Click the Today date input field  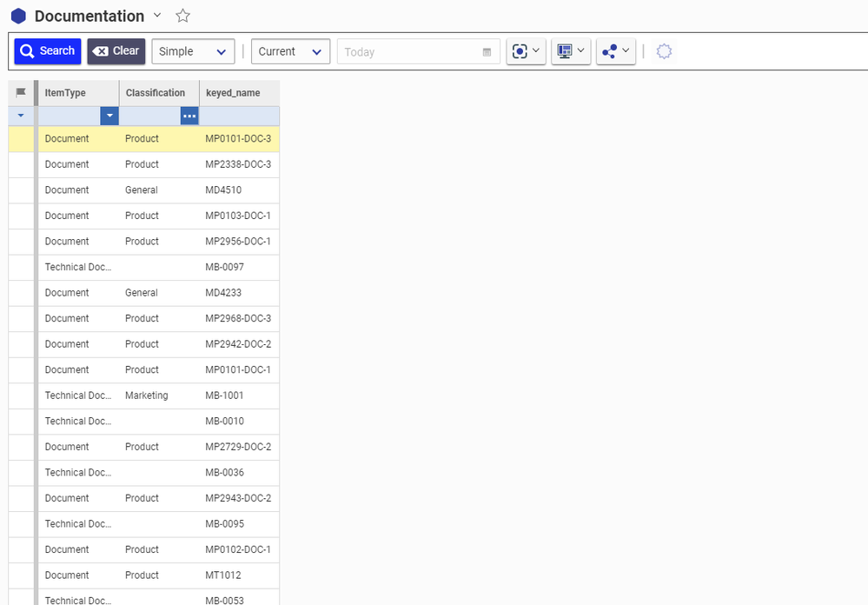(x=408, y=52)
